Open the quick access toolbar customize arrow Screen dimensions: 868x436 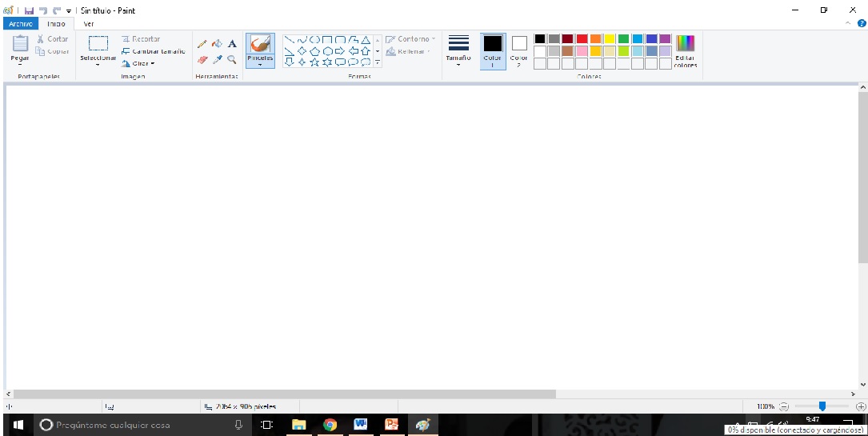69,11
